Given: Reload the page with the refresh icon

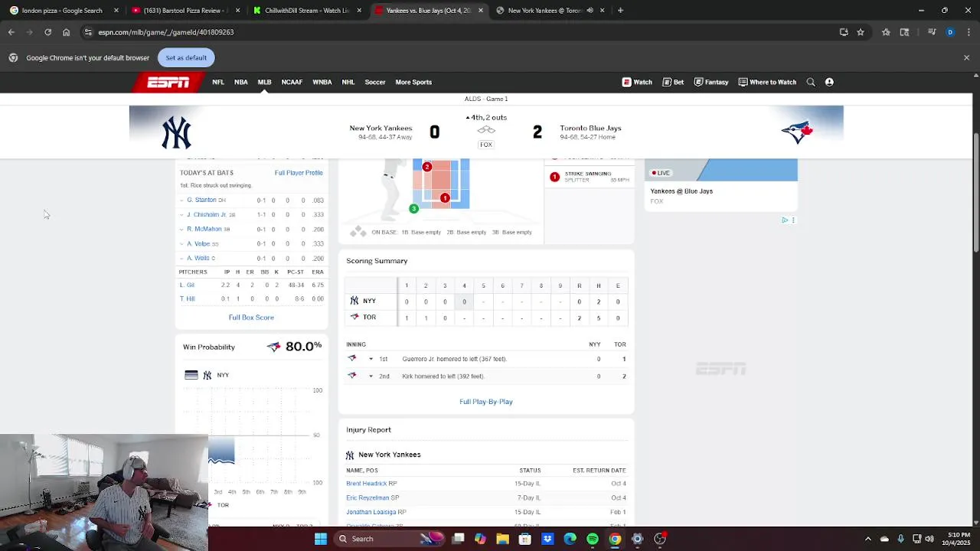Looking at the screenshot, I should pyautogui.click(x=47, y=32).
